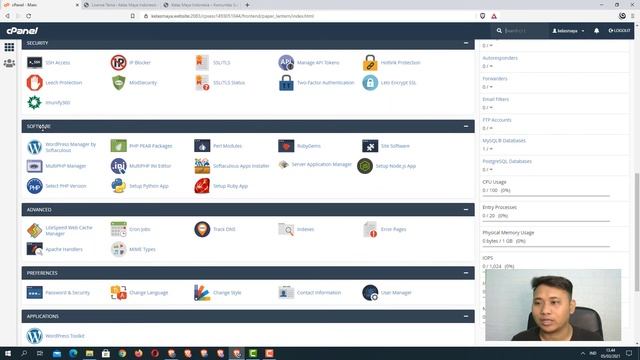The image size is (640, 360).
Task: Expand Forwarders usage arrow
Action: tap(491, 87)
